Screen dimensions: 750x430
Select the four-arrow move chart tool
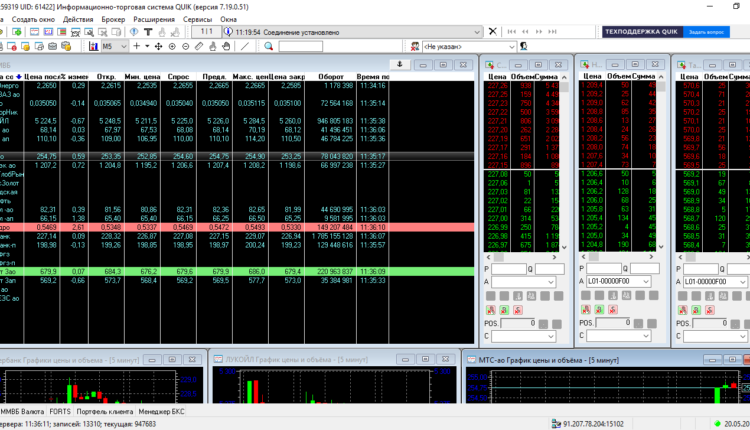[158, 46]
